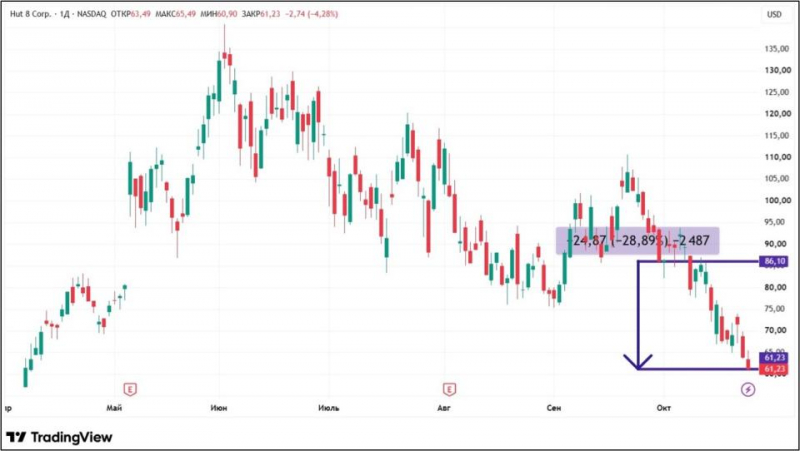This screenshot has height=451, width=800.
Task: Click 110,00 on the price axis
Action: (778, 157)
